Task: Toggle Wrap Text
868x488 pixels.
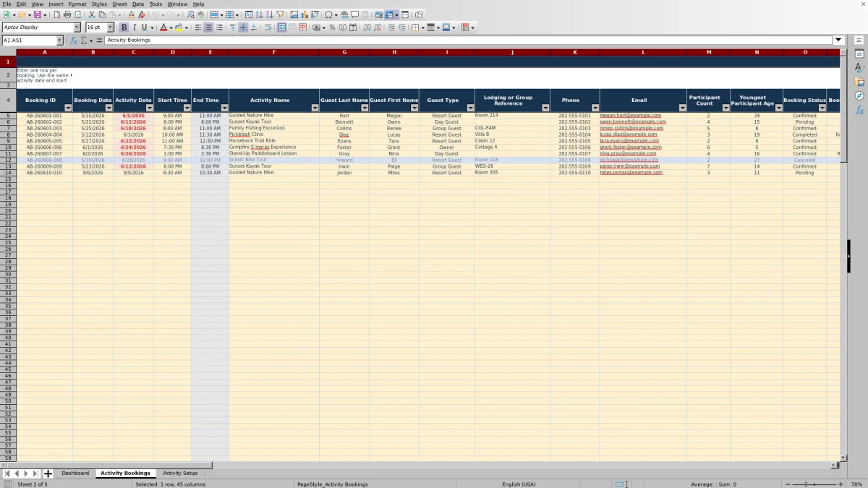Action: pyautogui.click(x=268, y=27)
